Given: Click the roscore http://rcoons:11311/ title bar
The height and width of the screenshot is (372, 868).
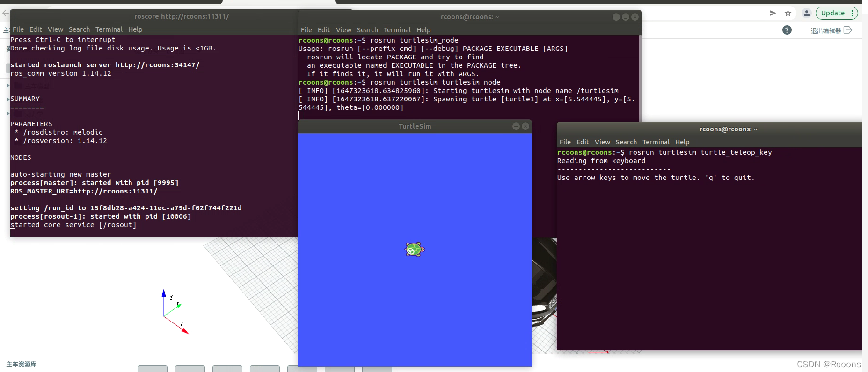Looking at the screenshot, I should 182,16.
